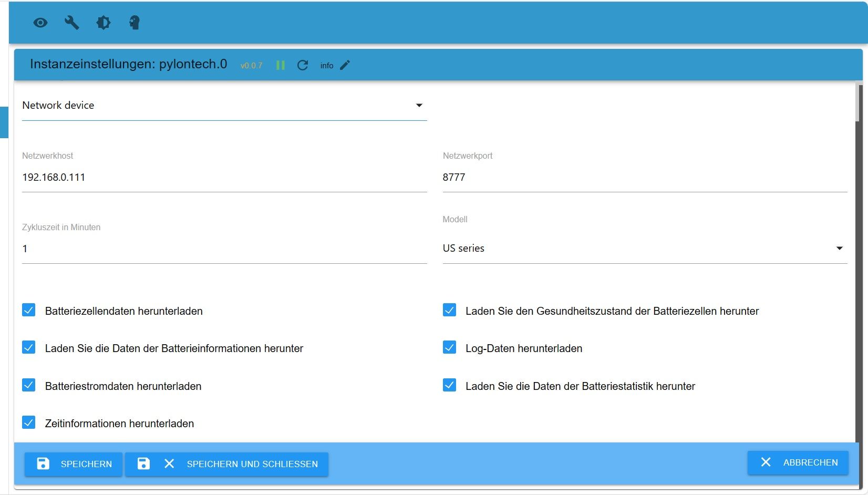
Task: Click the Instanzeinstellungen: pylontech.0 title
Action: (128, 64)
